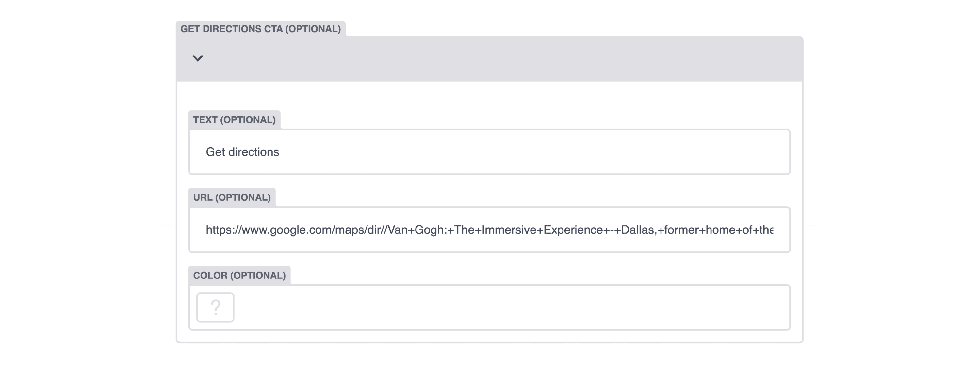
Task: Click the COLOR (OPTIONAL) label
Action: click(x=239, y=275)
